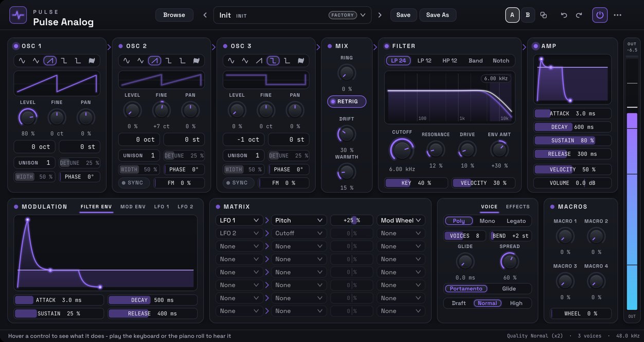Click OSC 2 FM 0 % field
The width and height of the screenshot is (644, 342).
pos(179,183)
